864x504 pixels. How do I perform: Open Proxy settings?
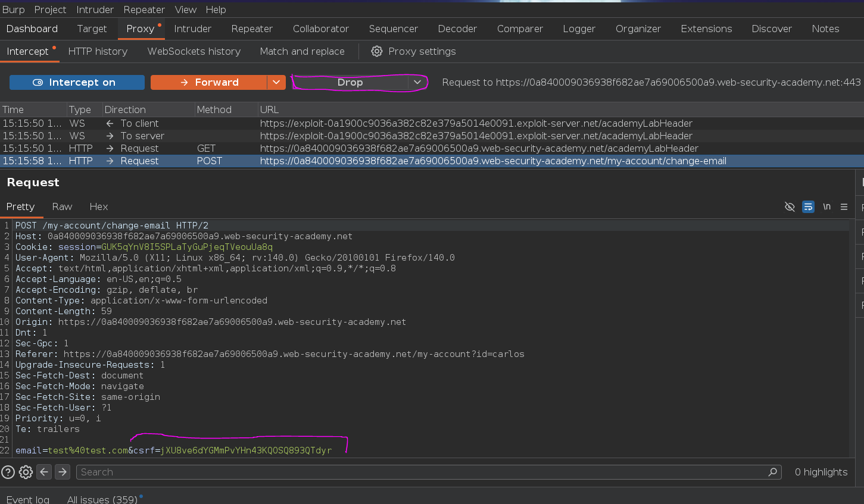[x=413, y=51]
